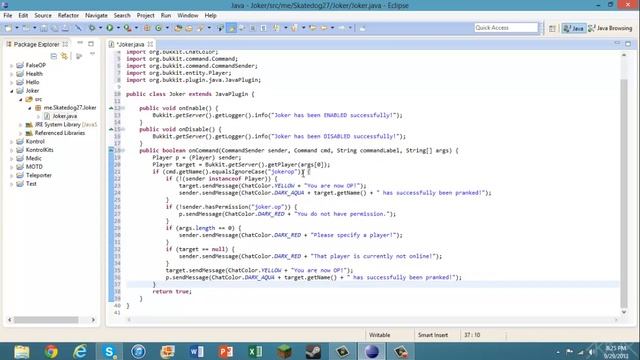
Task: Click the Save toolbar icon
Action: pos(43,28)
